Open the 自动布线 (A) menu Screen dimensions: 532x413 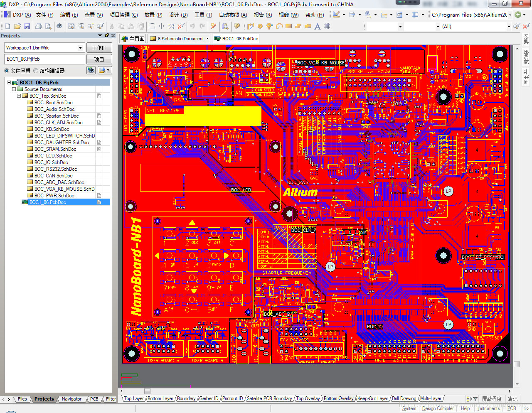(233, 15)
